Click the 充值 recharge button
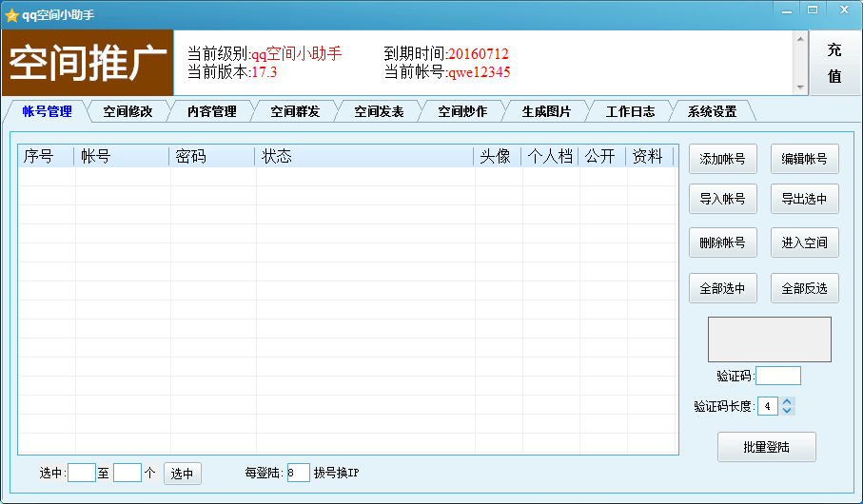The height and width of the screenshot is (504, 863). (834, 63)
